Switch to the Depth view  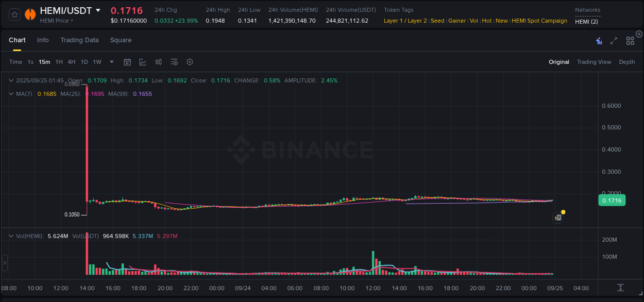pos(626,62)
